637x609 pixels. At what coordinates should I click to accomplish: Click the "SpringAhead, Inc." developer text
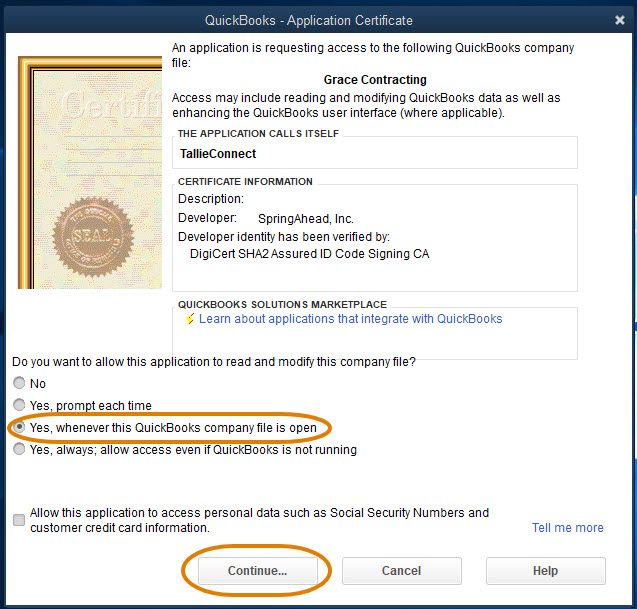(306, 219)
